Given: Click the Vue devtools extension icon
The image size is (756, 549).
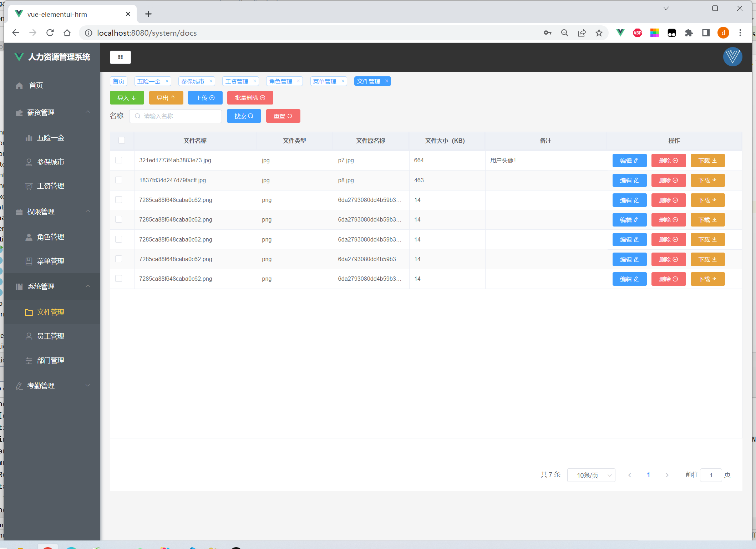Looking at the screenshot, I should click(x=620, y=33).
